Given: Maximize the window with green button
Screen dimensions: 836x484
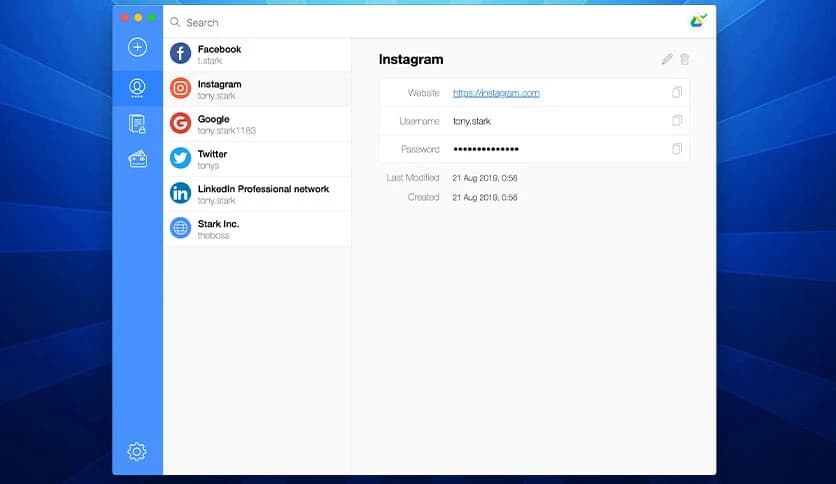Looking at the screenshot, I should [151, 18].
